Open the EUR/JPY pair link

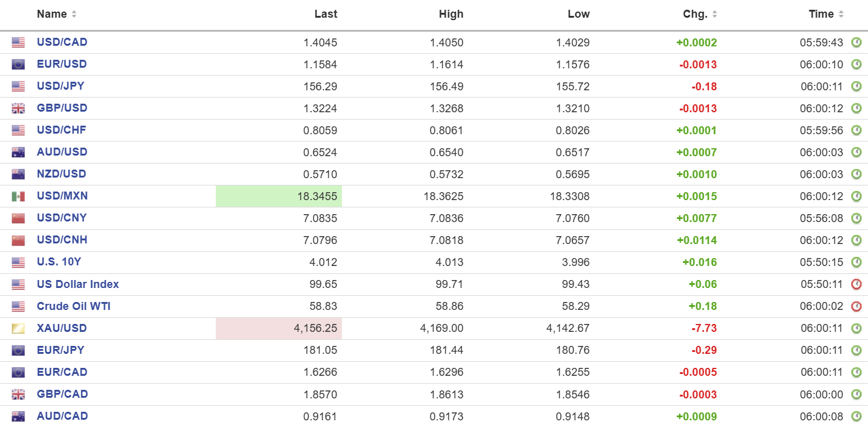click(x=60, y=350)
